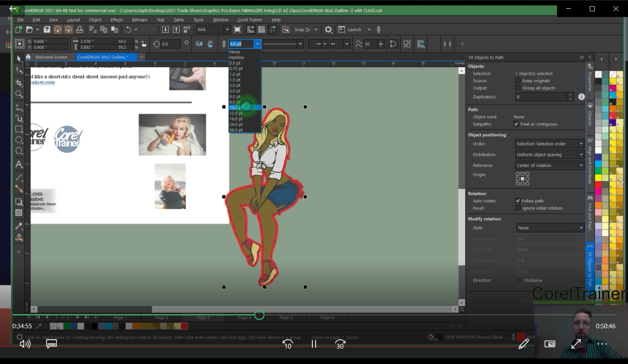Choose Hairline outline width
Image resolution: width=628 pixels, height=364 pixels.
click(x=245, y=57)
